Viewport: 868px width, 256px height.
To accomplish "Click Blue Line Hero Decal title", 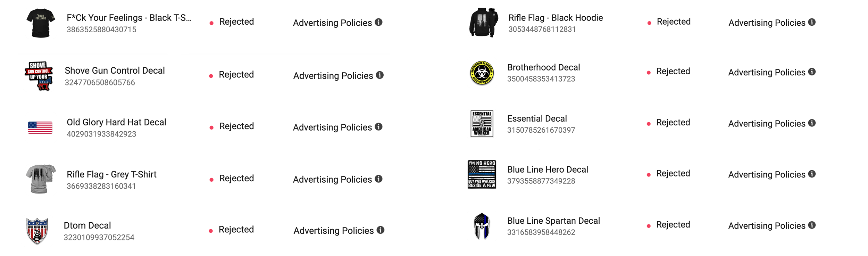I will point(548,170).
